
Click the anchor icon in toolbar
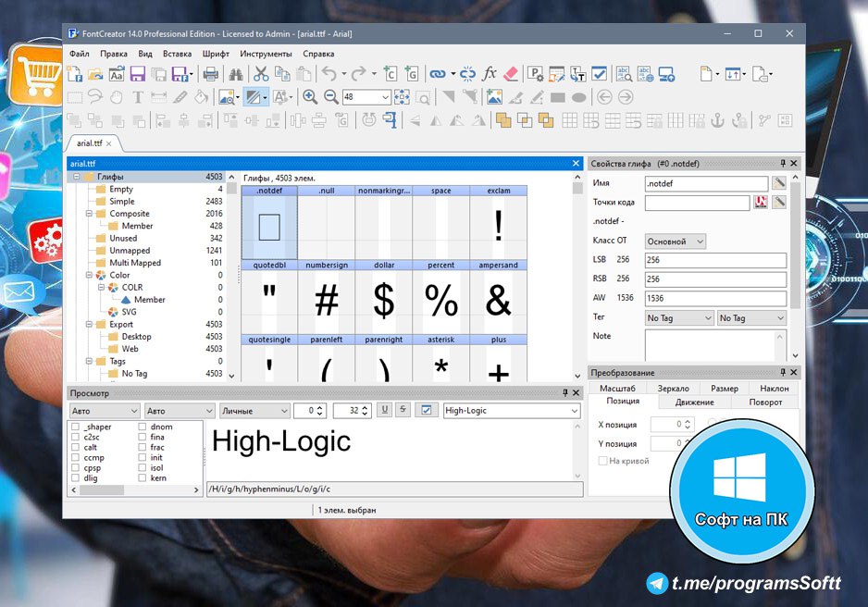[x=717, y=120]
